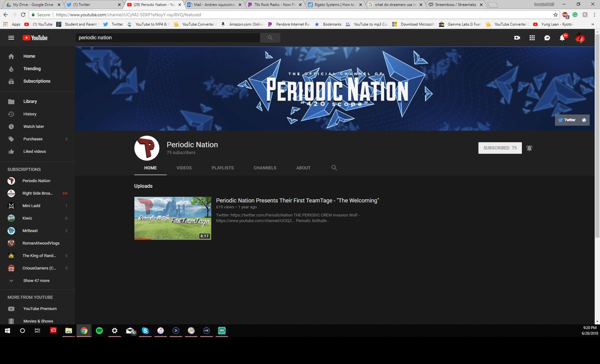Select the channel HOME tab
600x364 pixels.
150,168
